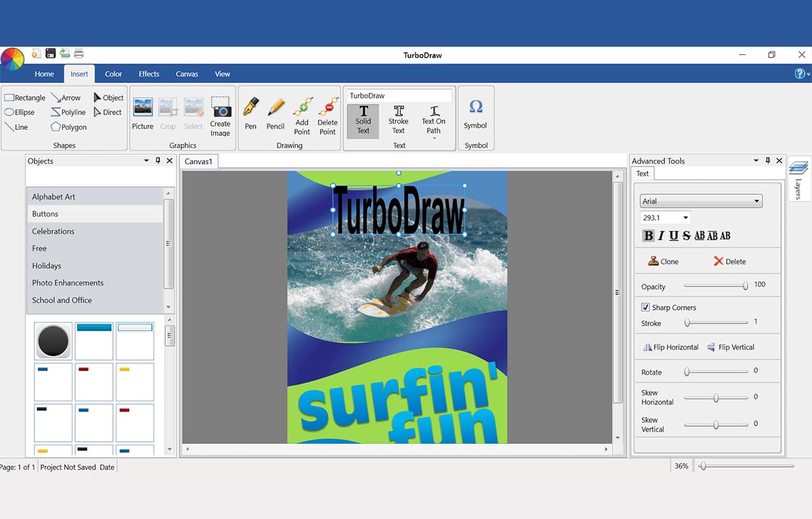Insert a Symbol with the omega icon

tap(476, 114)
